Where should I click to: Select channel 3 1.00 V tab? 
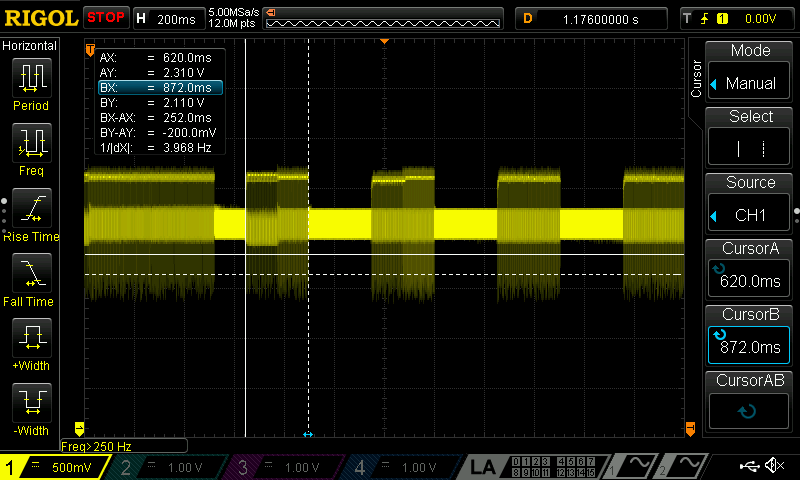[286, 467]
